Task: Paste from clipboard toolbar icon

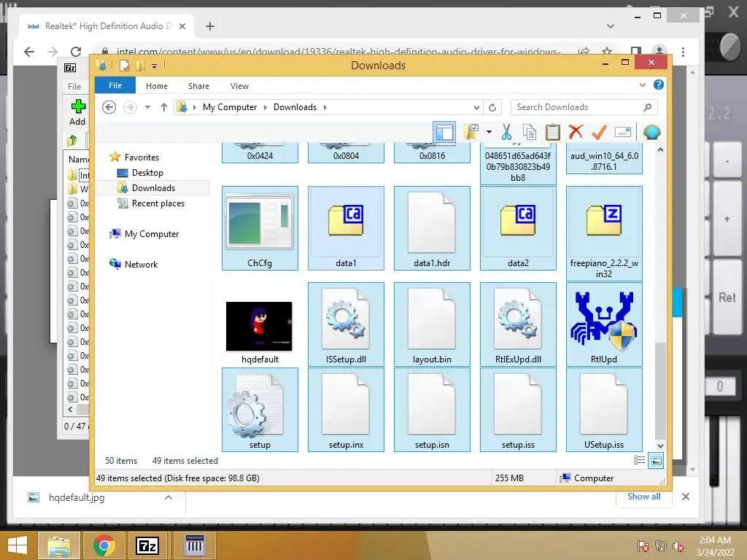Action: pos(553,132)
